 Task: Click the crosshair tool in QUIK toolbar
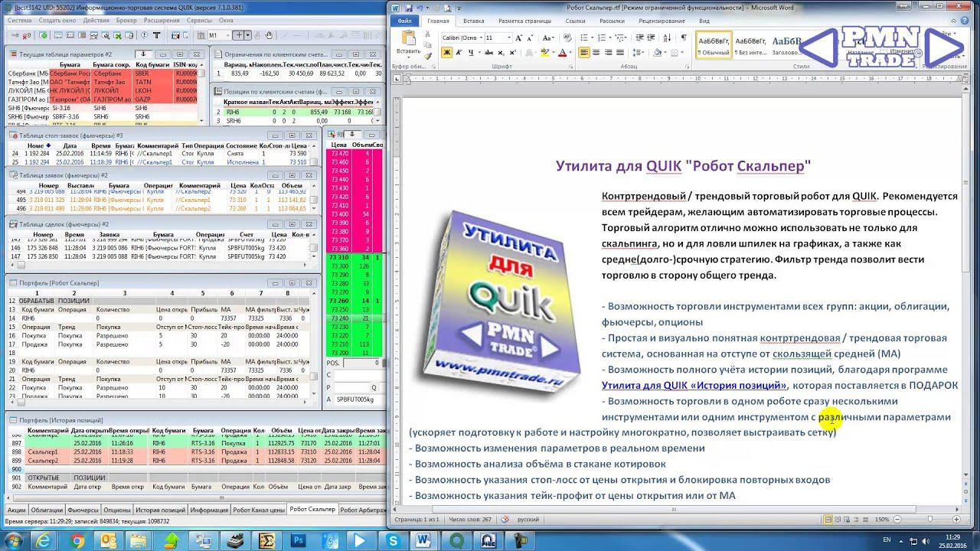point(238,35)
